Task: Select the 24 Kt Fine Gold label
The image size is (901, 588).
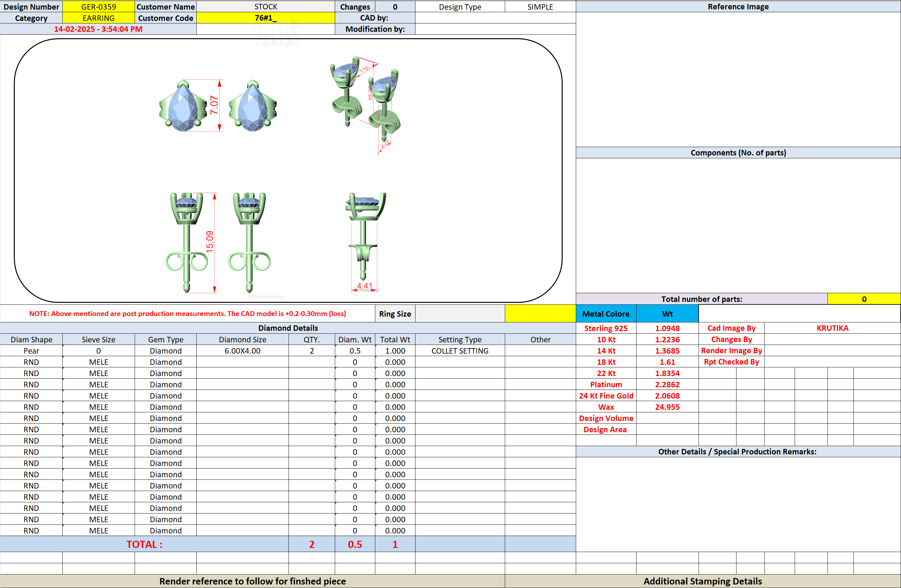Action: (606, 396)
